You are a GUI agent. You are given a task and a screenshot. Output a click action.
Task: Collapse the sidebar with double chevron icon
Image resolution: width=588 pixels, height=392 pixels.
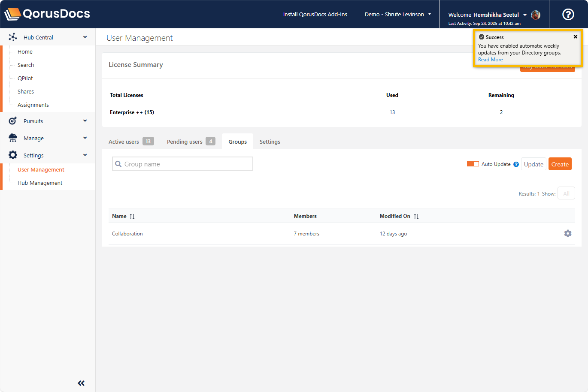(81, 383)
